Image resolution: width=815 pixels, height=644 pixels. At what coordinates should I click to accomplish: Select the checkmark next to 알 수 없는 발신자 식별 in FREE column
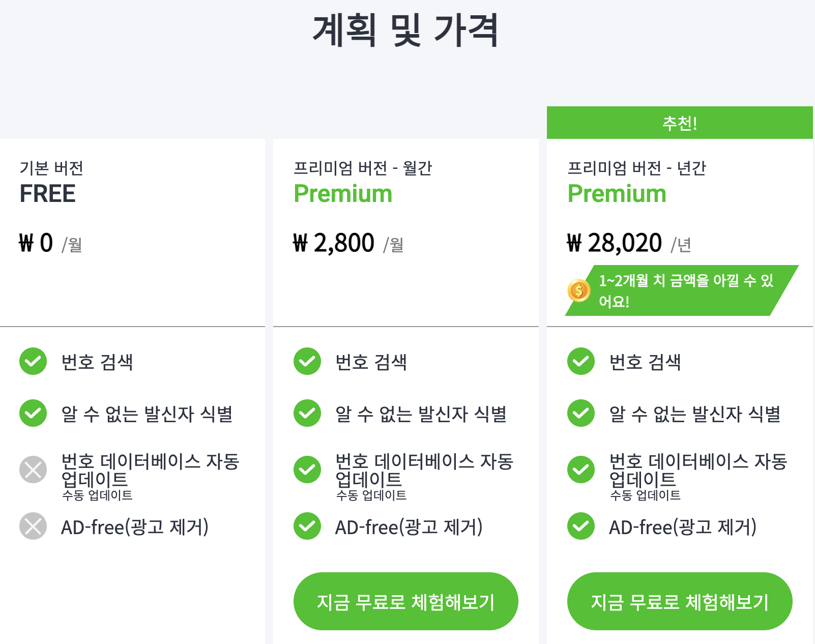tap(33, 414)
